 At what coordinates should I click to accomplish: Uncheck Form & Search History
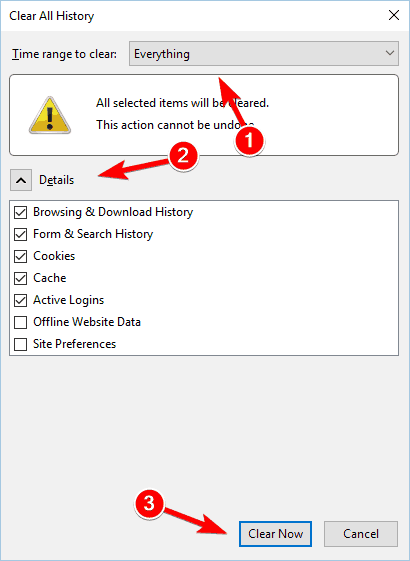pyautogui.click(x=20, y=234)
